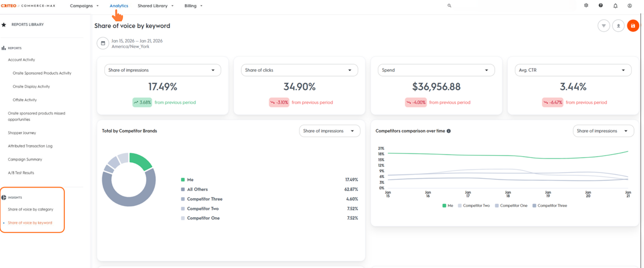Click the export upload icon button
Viewport: 644px width, 268px height.
point(618,26)
